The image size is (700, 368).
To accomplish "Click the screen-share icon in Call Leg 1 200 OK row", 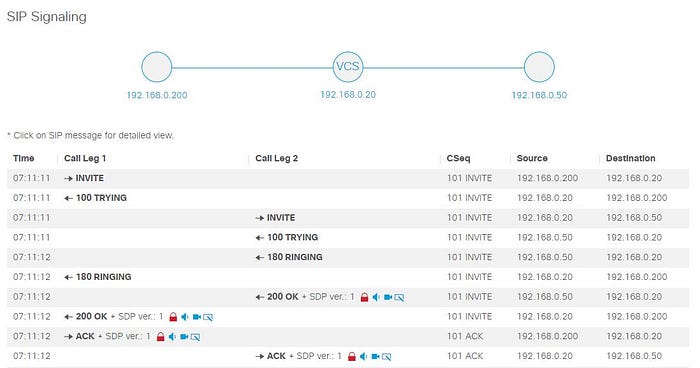I will [x=208, y=317].
